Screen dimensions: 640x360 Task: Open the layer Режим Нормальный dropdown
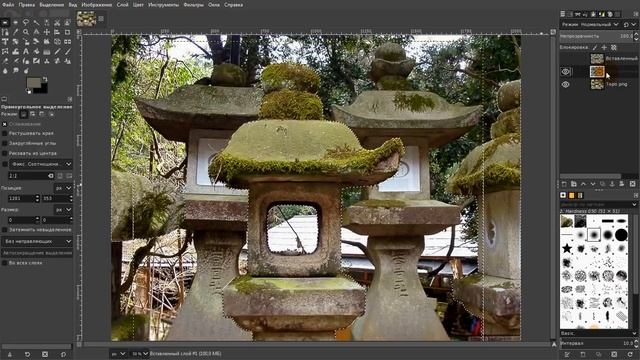590,24
